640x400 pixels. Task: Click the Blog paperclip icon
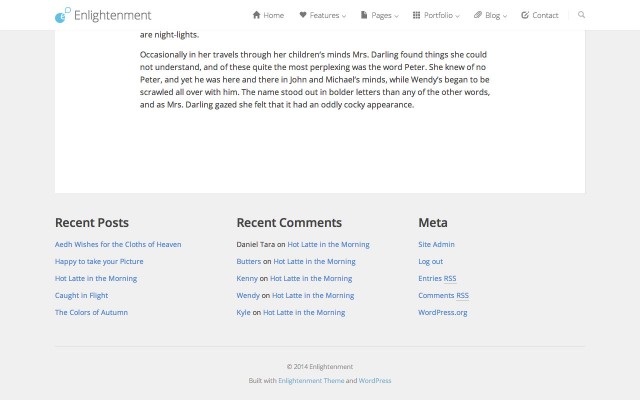point(478,15)
